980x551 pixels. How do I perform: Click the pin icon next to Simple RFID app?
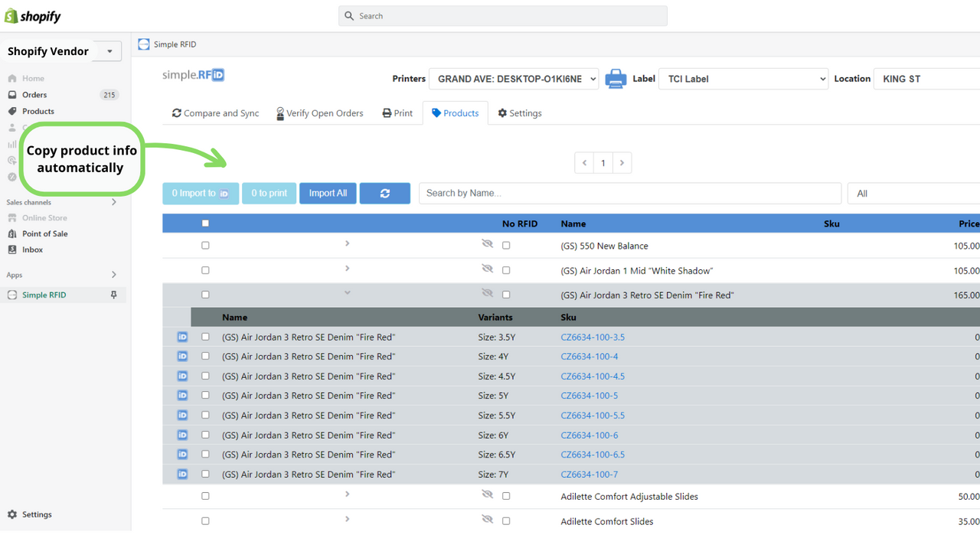click(114, 295)
